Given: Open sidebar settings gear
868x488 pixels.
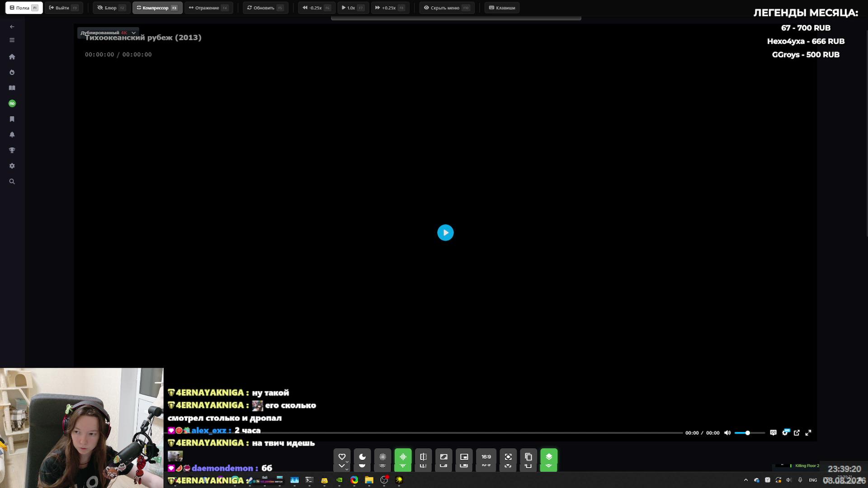Looking at the screenshot, I should [12, 166].
